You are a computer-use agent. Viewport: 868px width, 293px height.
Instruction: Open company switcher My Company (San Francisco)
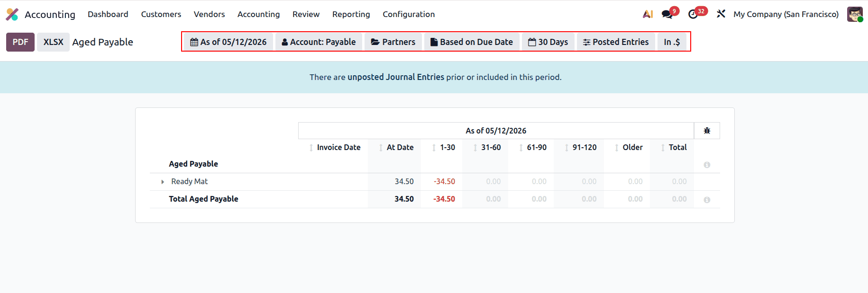[786, 14]
